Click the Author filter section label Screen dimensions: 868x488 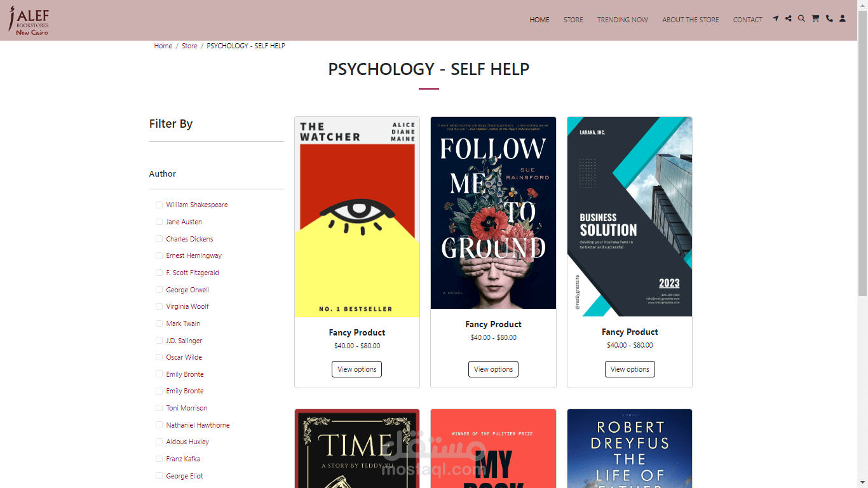coord(163,173)
